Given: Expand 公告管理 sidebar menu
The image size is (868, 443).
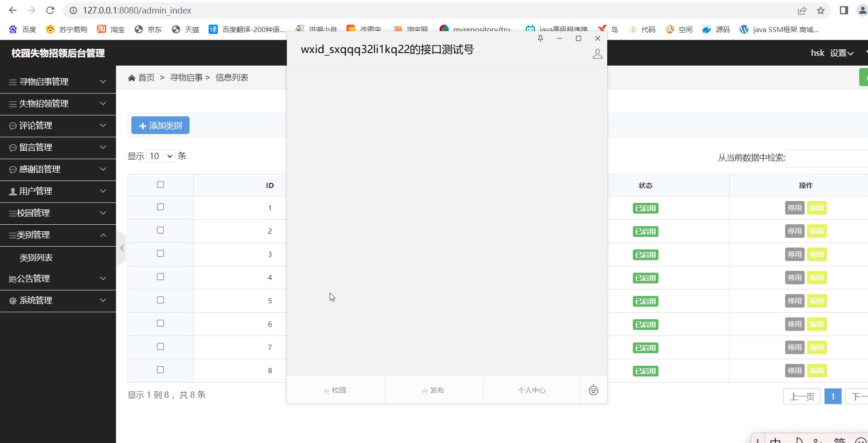Looking at the screenshot, I should (58, 279).
